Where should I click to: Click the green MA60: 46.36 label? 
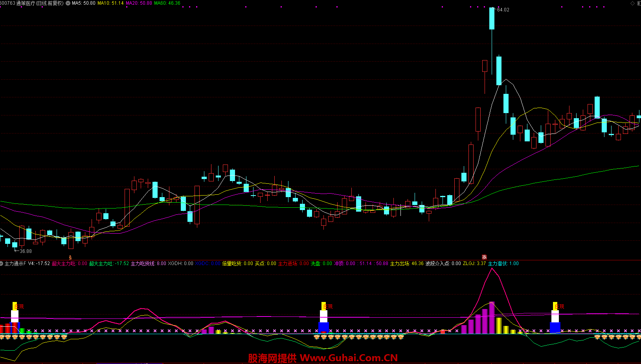click(167, 3)
